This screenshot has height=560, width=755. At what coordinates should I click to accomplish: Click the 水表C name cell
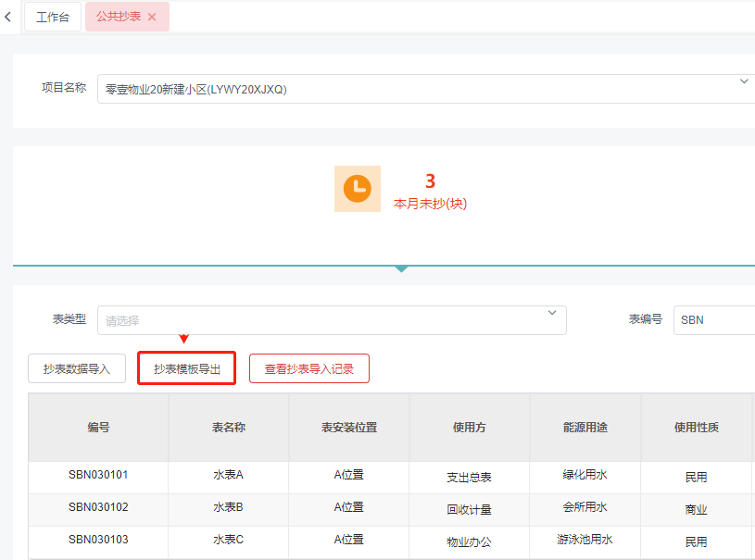(x=228, y=540)
